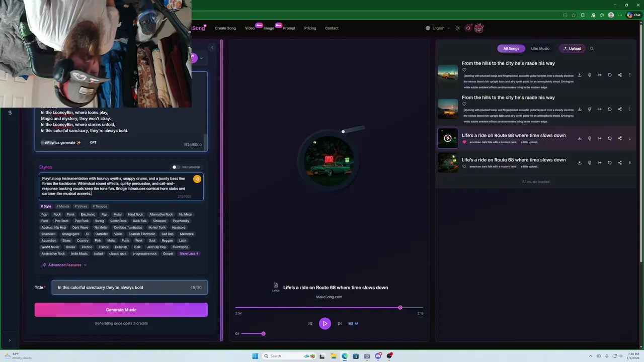Expand Advanced Features section

pyautogui.click(x=64, y=265)
